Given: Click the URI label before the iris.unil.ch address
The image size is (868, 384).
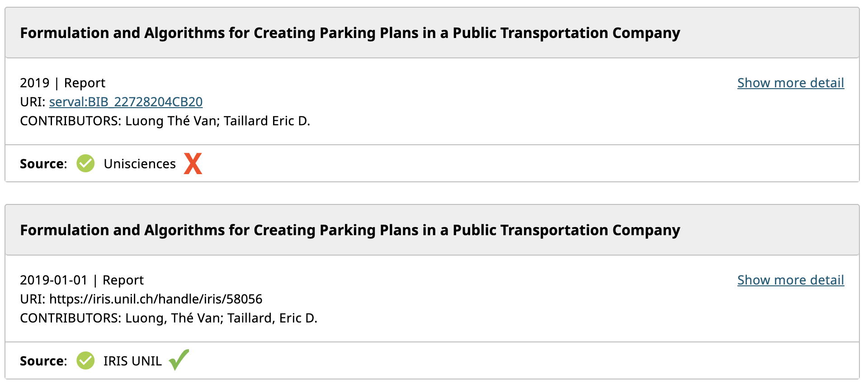Looking at the screenshot, I should 33,299.
